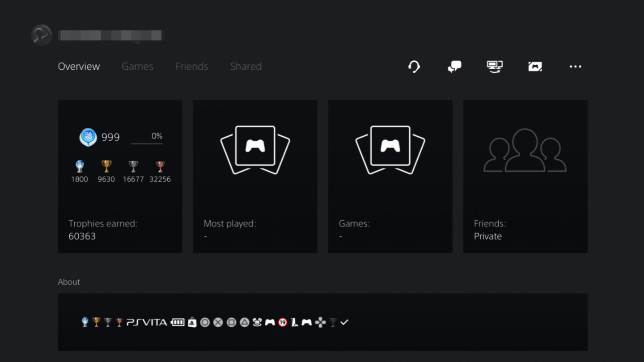Click the About section heading

click(69, 282)
